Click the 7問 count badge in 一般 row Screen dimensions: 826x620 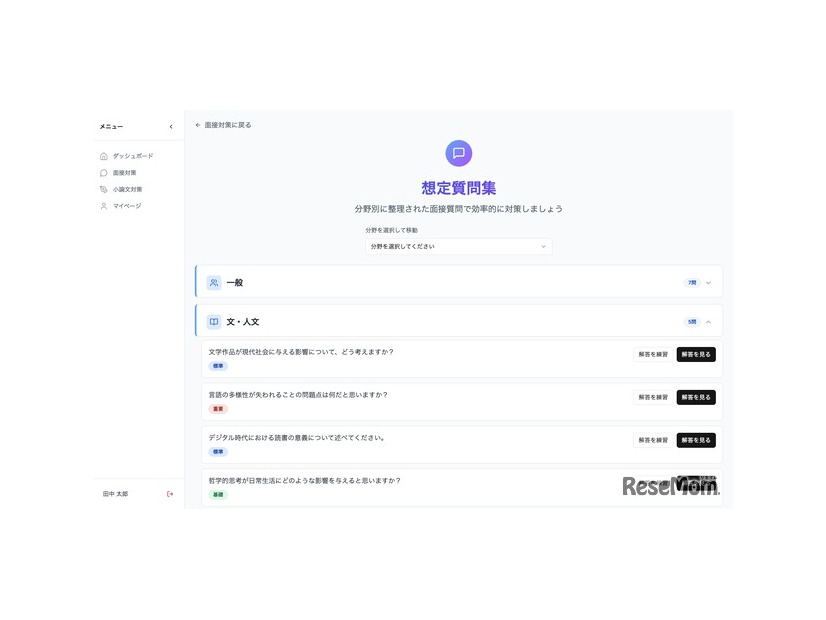pyautogui.click(x=692, y=283)
